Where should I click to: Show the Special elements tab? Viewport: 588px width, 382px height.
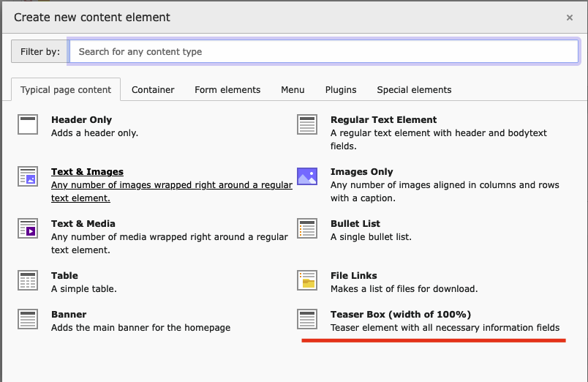[x=414, y=90]
